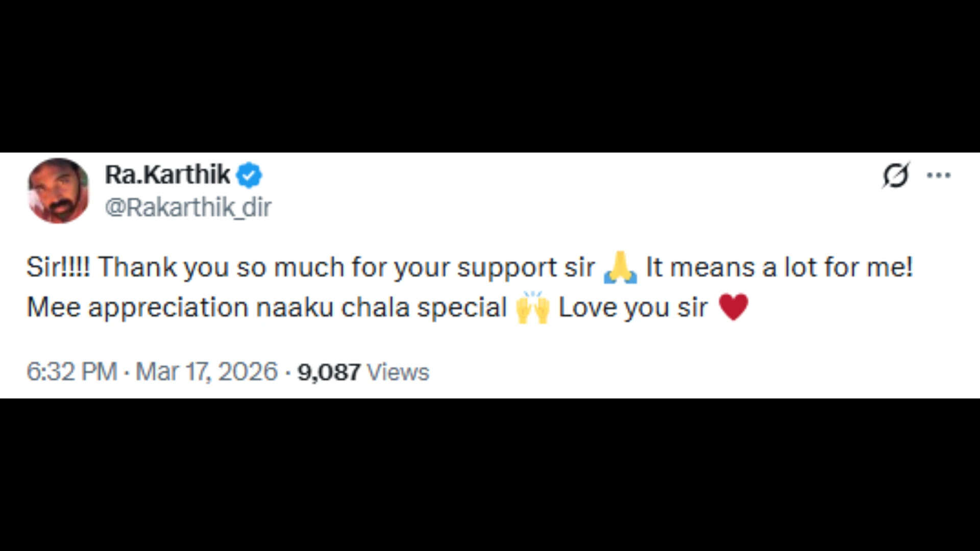Open the three-dot more options menu
This screenshot has width=980, height=551.
pyautogui.click(x=939, y=176)
